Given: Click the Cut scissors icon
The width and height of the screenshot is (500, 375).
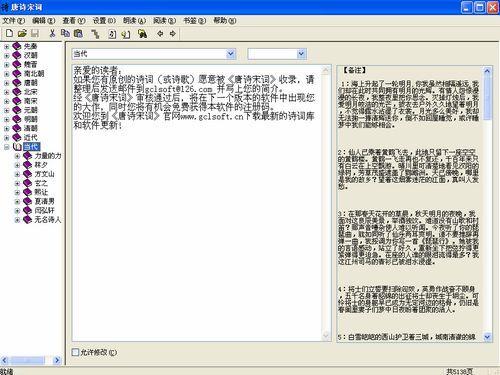Looking at the screenshot, I should (x=52, y=33).
